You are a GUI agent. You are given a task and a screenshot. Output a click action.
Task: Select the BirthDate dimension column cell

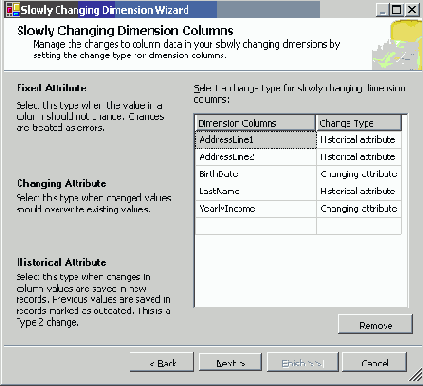256,174
